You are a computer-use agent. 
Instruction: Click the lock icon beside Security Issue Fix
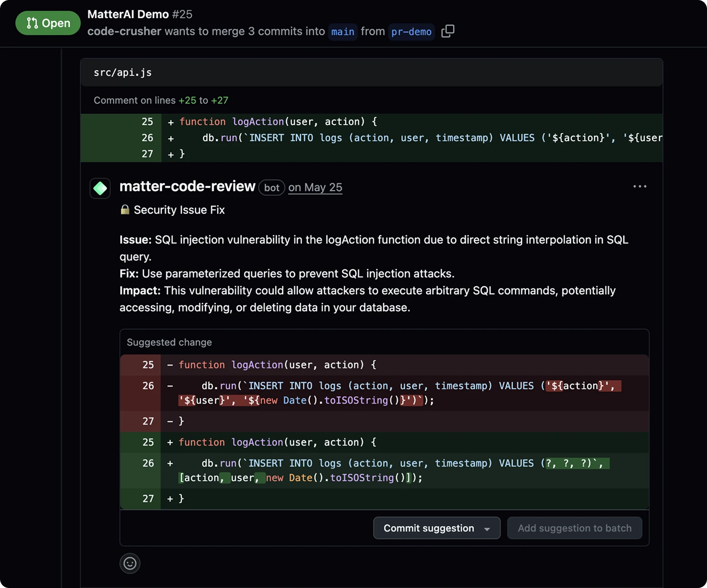[125, 210]
